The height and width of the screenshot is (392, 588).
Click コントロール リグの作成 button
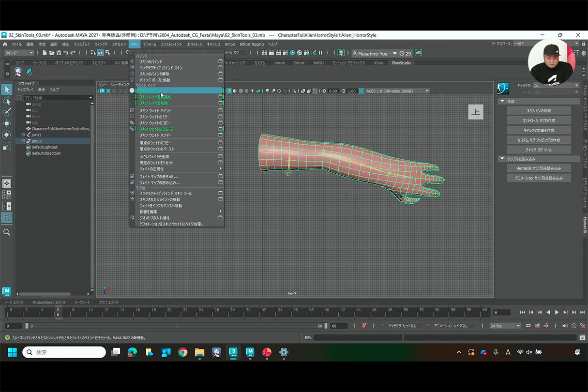(539, 121)
